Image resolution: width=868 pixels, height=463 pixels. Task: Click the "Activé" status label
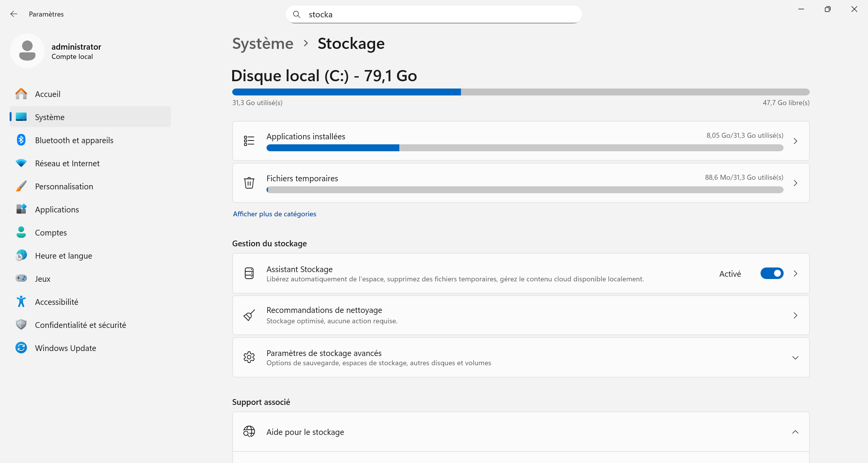click(x=730, y=274)
